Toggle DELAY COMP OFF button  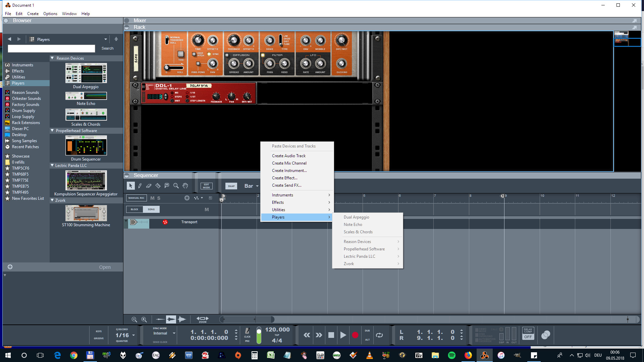[528, 334]
